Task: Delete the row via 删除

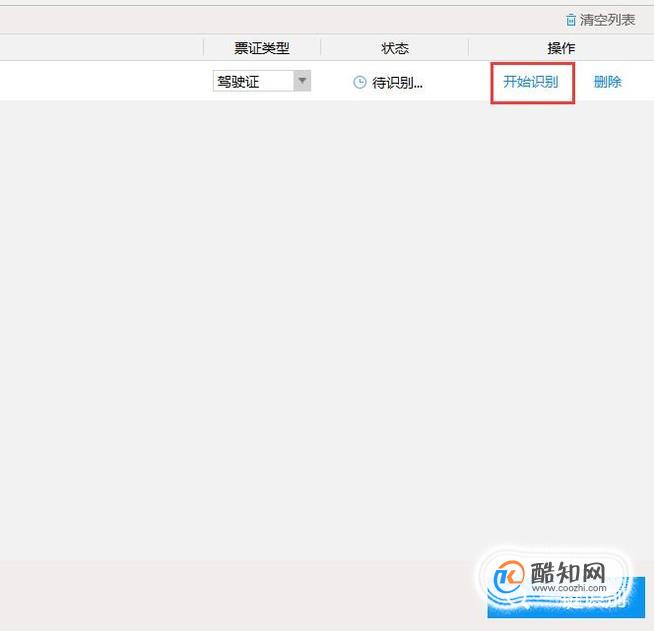Action: [608, 82]
